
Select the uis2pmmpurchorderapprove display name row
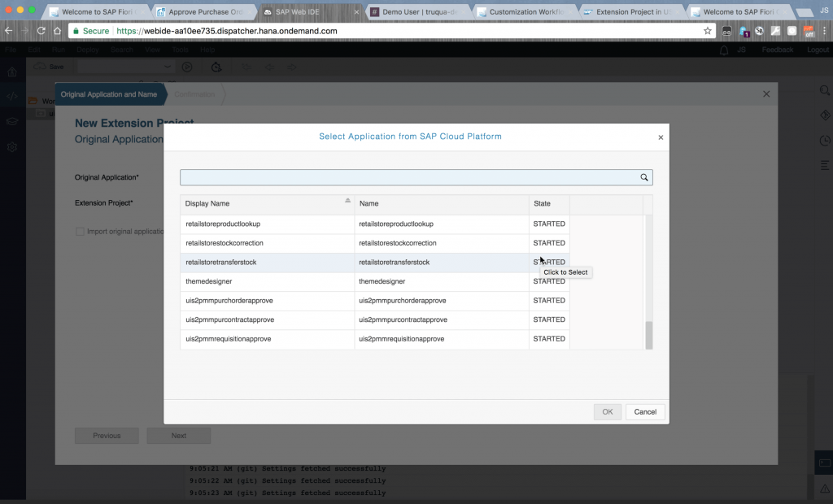point(267,301)
